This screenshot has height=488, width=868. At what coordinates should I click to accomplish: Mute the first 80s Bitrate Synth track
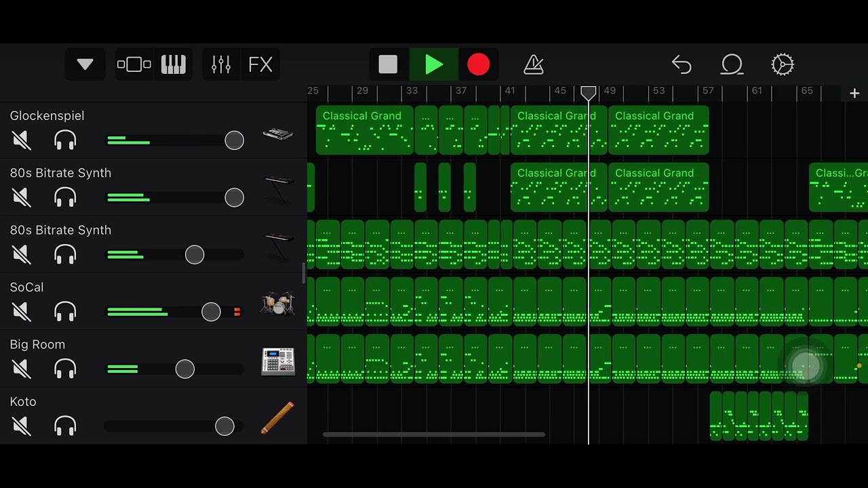(x=22, y=197)
